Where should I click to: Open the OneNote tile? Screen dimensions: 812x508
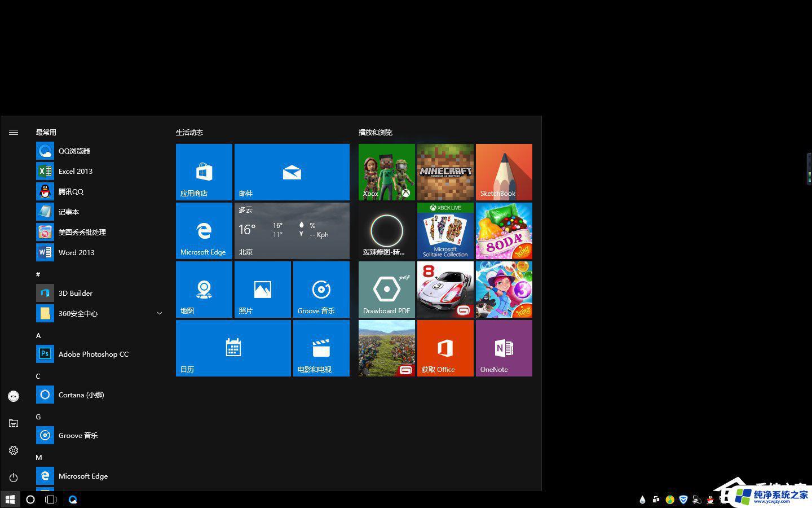pos(504,348)
